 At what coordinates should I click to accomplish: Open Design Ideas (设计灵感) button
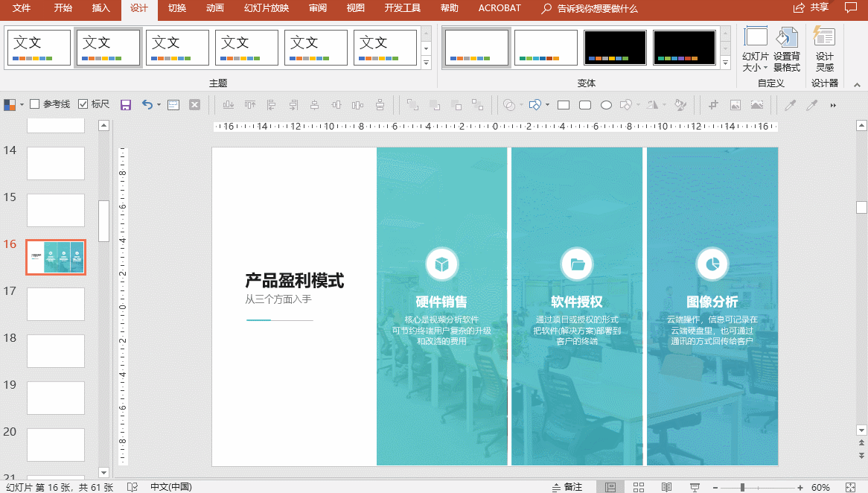tap(824, 49)
